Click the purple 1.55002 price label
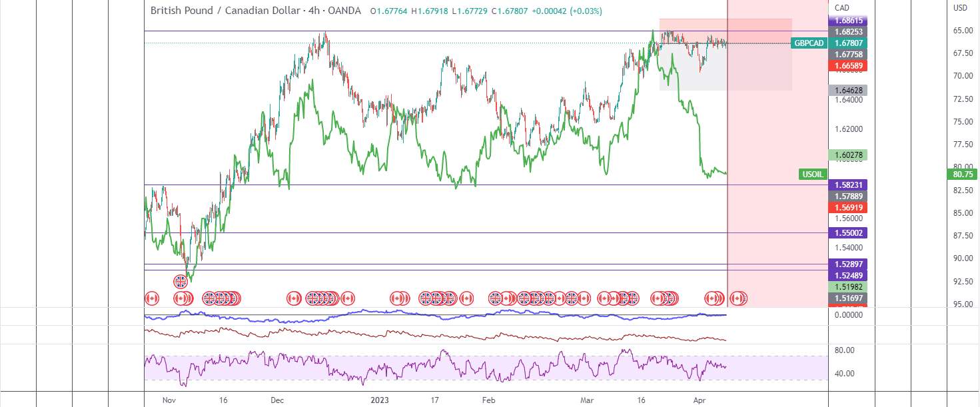The width and height of the screenshot is (980, 407). pyautogui.click(x=848, y=232)
